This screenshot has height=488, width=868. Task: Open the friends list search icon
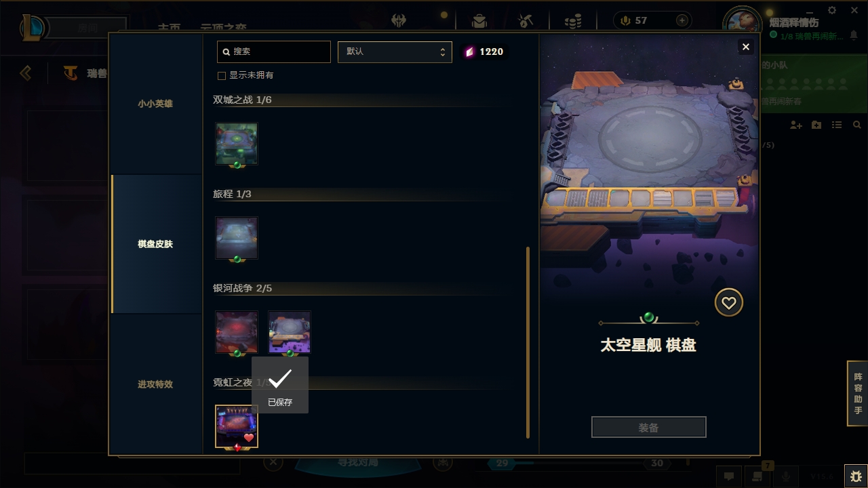(857, 125)
